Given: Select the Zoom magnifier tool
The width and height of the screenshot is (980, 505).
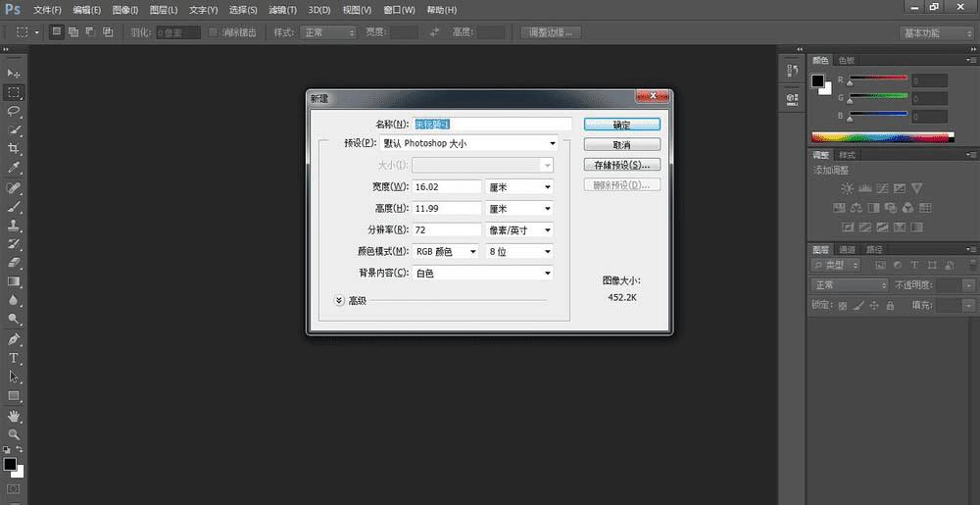Looking at the screenshot, I should [14, 433].
